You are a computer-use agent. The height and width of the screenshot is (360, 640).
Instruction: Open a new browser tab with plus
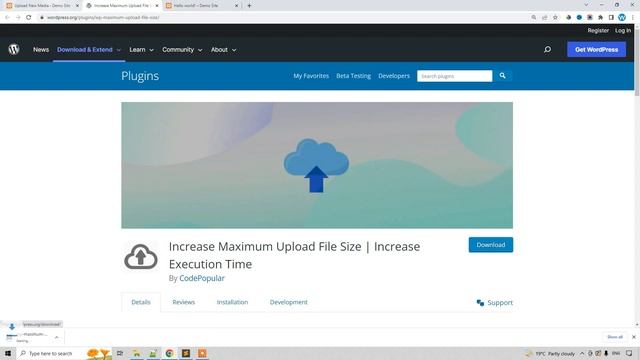point(249,6)
